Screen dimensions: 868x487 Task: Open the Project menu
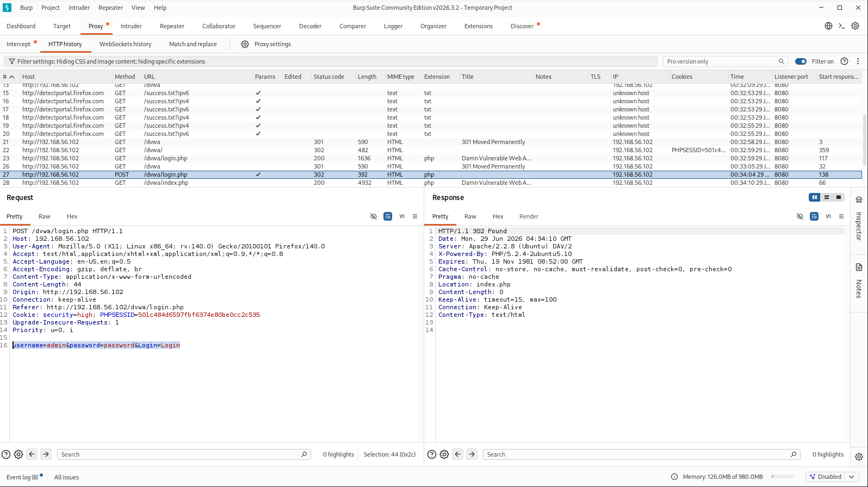(51, 8)
